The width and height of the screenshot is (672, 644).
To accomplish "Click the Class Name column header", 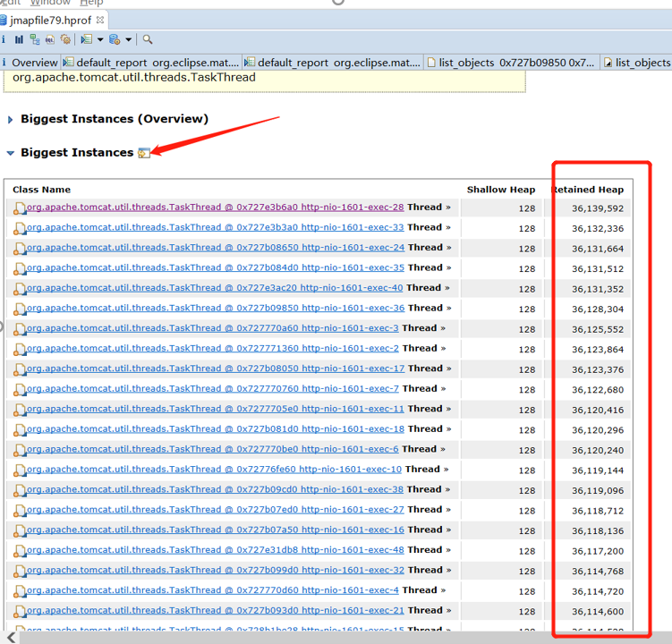I will (41, 190).
